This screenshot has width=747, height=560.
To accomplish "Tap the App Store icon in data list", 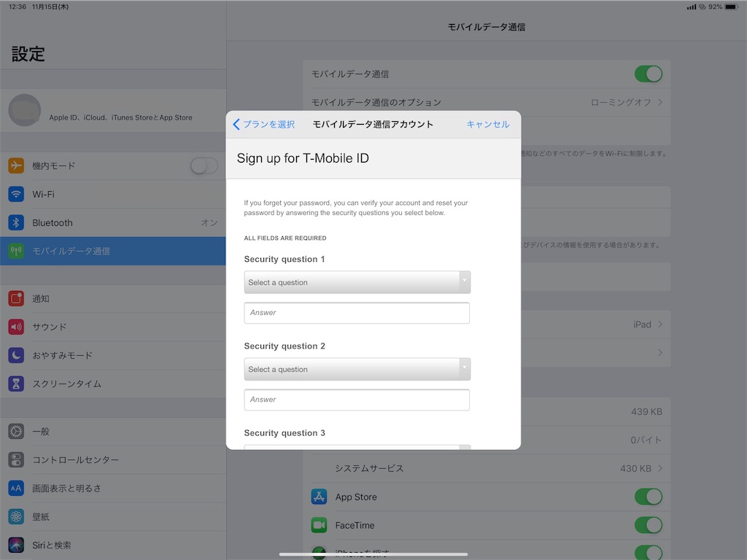I will click(x=320, y=497).
